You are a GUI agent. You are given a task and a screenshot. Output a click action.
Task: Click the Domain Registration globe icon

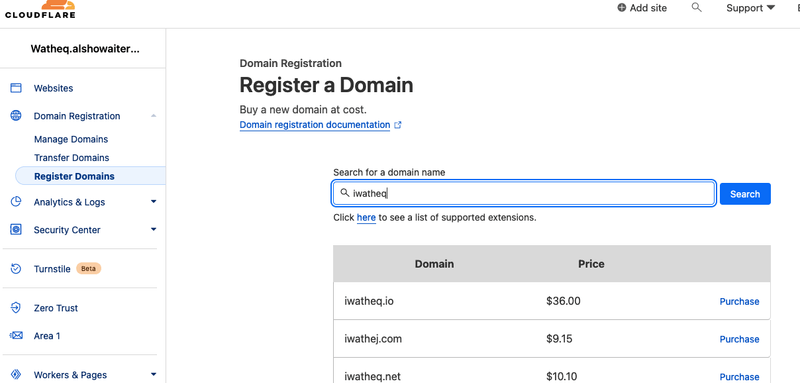coord(16,116)
